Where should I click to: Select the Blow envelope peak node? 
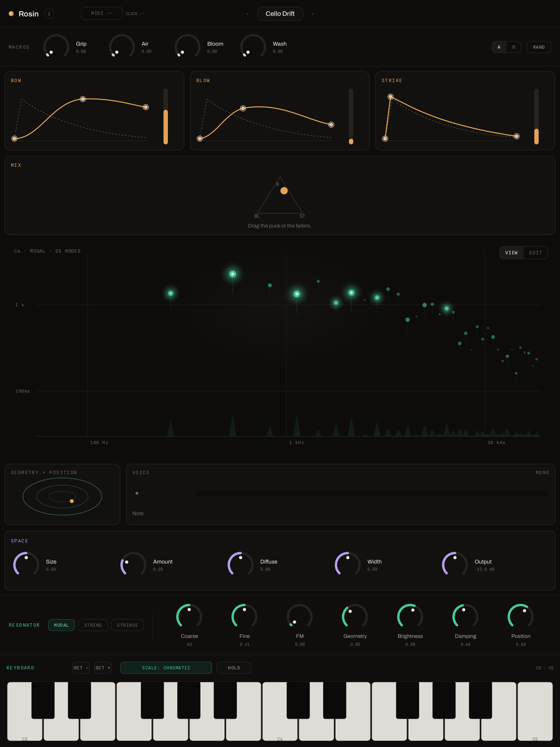pos(243,108)
